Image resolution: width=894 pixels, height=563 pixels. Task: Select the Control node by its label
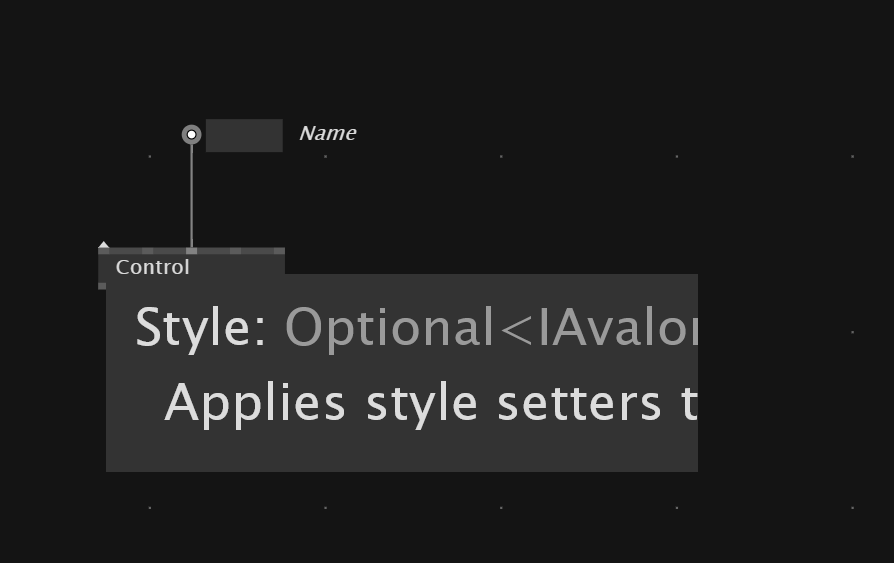152,267
